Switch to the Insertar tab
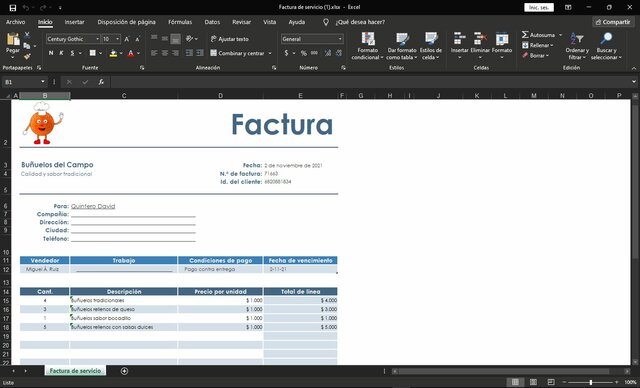The image size is (640, 388). 74,22
